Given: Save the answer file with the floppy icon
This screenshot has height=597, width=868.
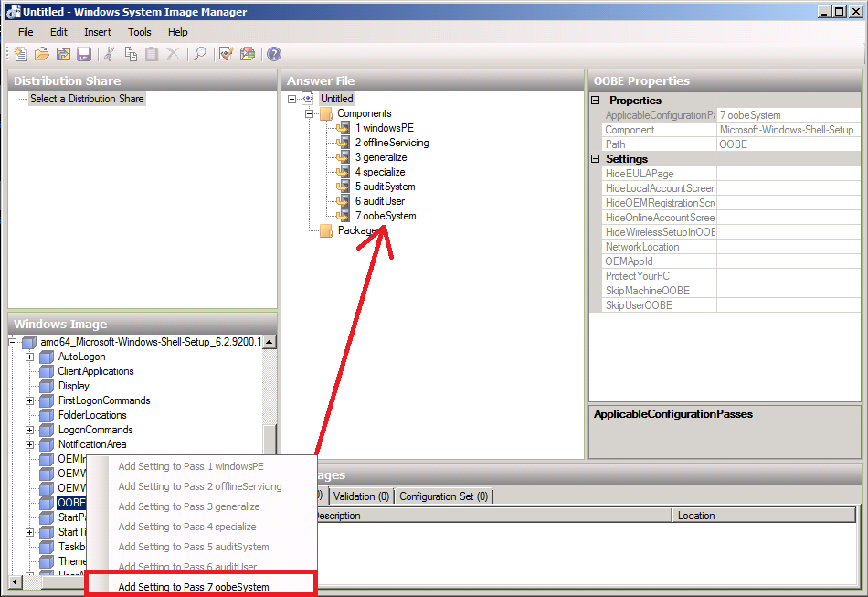Looking at the screenshot, I should (84, 54).
